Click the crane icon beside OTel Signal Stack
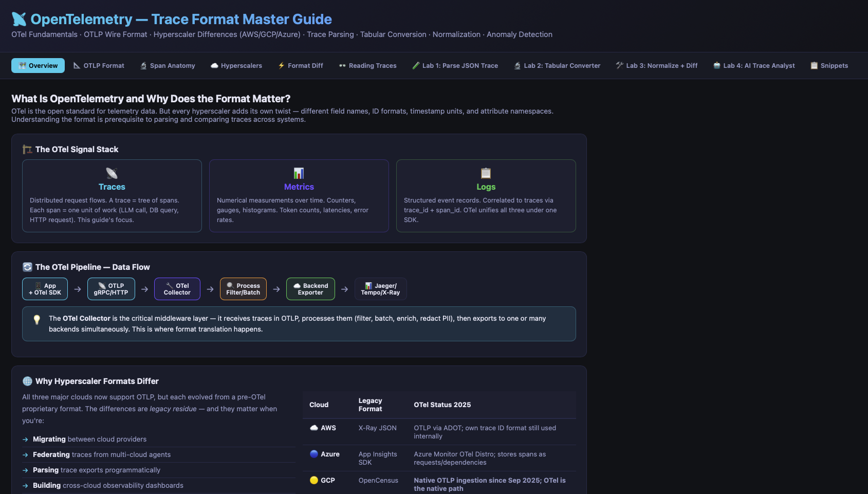The image size is (868, 494). click(x=27, y=150)
